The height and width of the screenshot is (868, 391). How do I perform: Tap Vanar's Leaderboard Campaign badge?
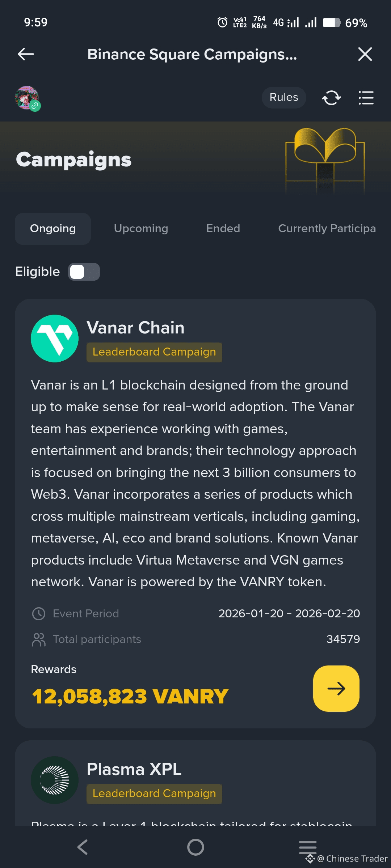(154, 352)
